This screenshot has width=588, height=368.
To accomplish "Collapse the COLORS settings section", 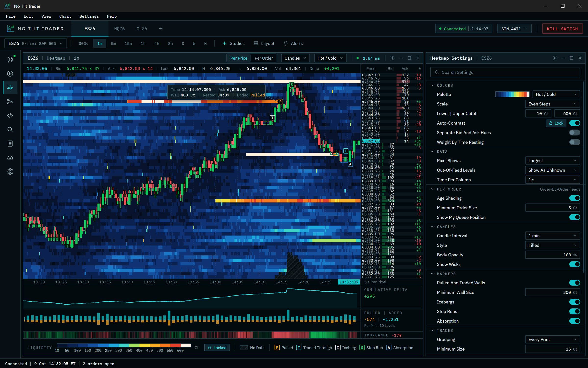I will coord(432,85).
